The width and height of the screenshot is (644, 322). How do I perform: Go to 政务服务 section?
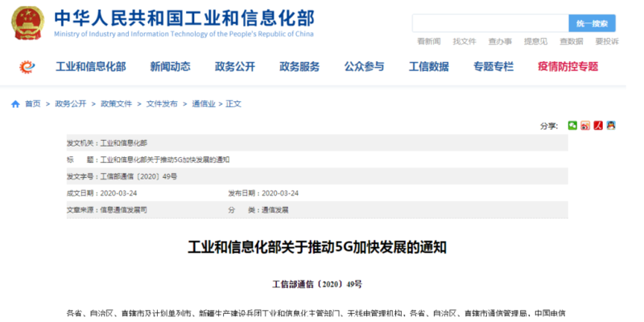click(x=299, y=67)
